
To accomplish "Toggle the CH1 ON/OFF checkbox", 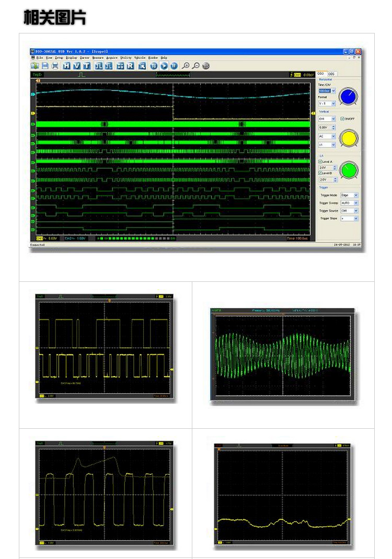I will tap(342, 119).
